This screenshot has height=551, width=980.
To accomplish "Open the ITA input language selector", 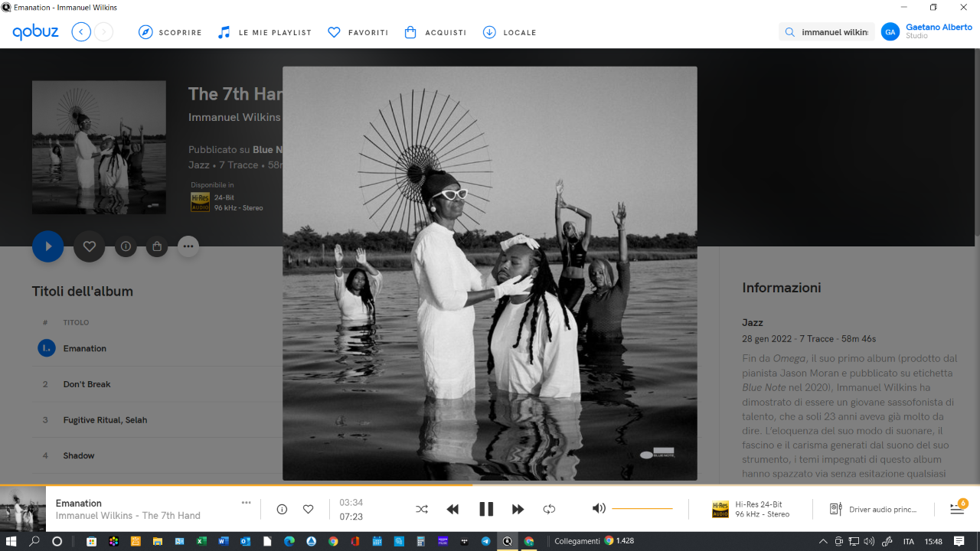I will pyautogui.click(x=909, y=541).
